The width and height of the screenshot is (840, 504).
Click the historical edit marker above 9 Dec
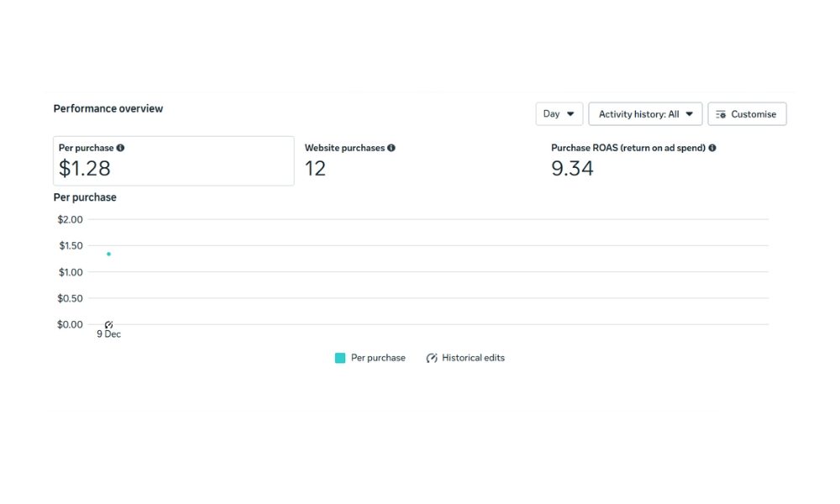point(108,324)
